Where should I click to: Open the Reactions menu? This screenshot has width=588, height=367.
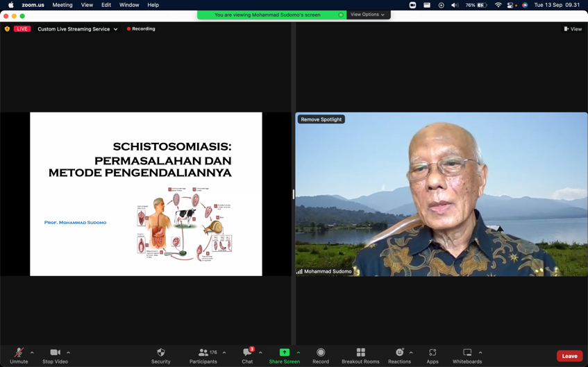point(399,353)
